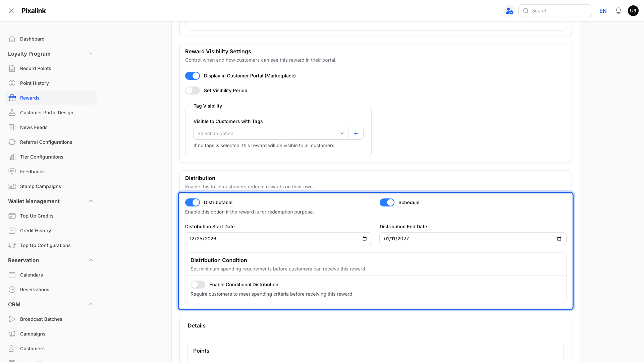
Task: Enable Conditional Distribution toggle
Action: [x=198, y=285]
